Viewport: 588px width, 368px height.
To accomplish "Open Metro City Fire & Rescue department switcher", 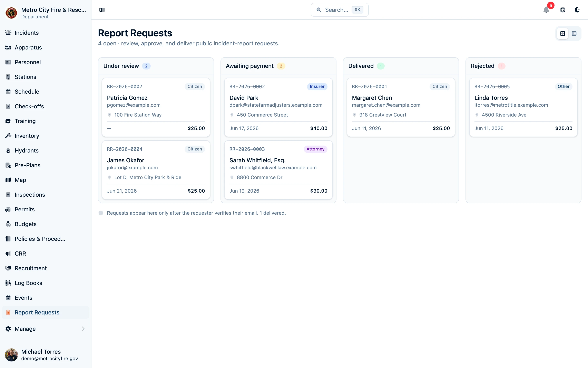I will pos(46,13).
